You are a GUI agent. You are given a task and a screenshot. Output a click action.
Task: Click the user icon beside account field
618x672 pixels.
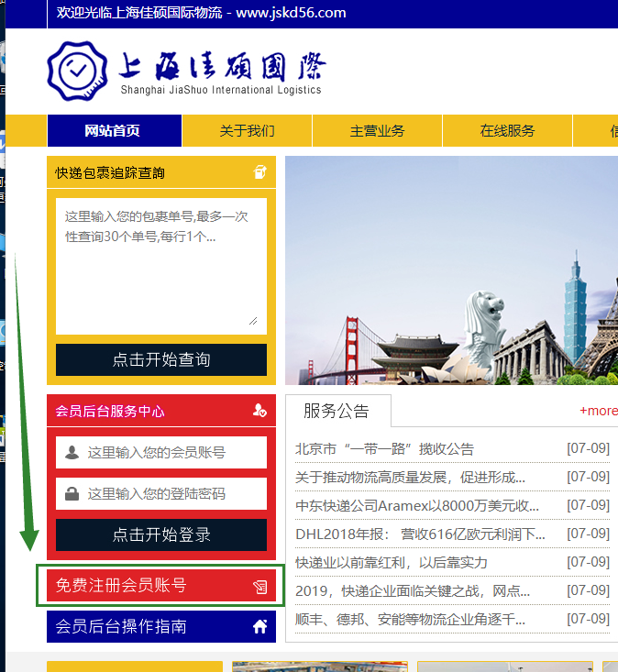point(72,453)
